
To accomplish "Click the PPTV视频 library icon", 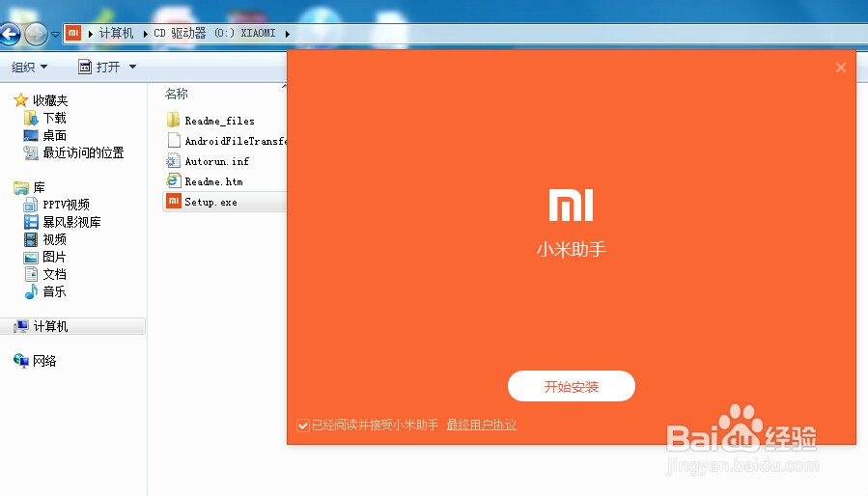I will point(31,205).
